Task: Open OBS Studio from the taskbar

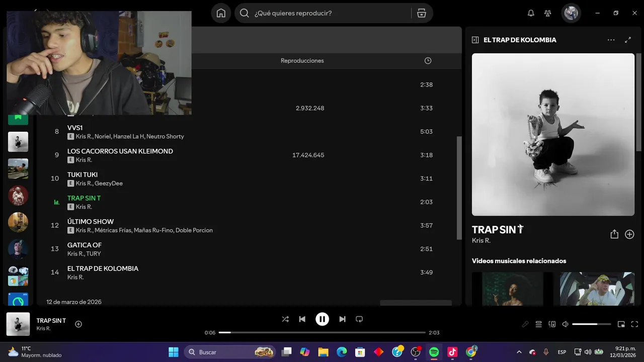Action: pos(416,352)
